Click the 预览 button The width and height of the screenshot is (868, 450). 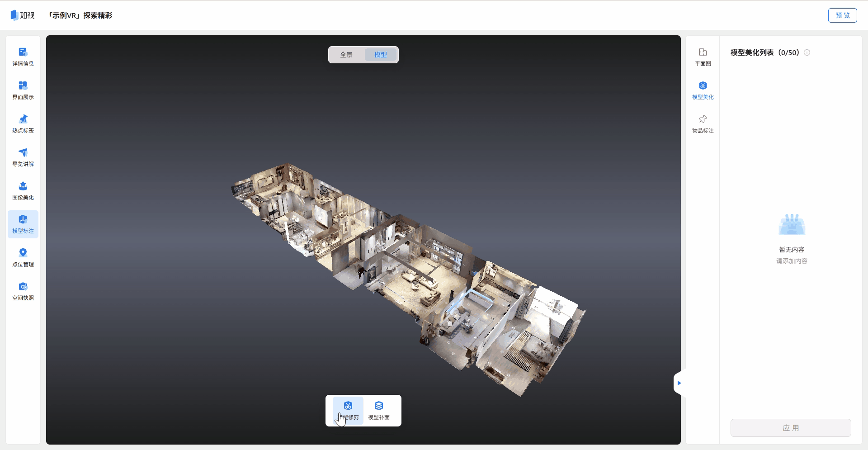[842, 15]
